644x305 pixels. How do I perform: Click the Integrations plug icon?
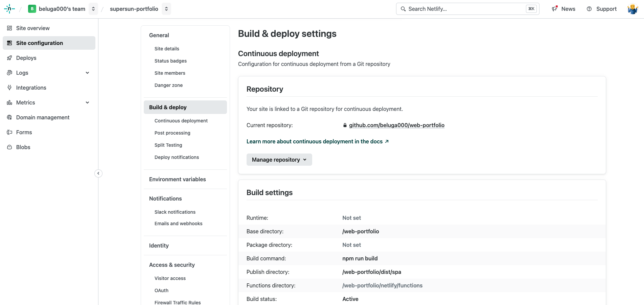click(9, 88)
